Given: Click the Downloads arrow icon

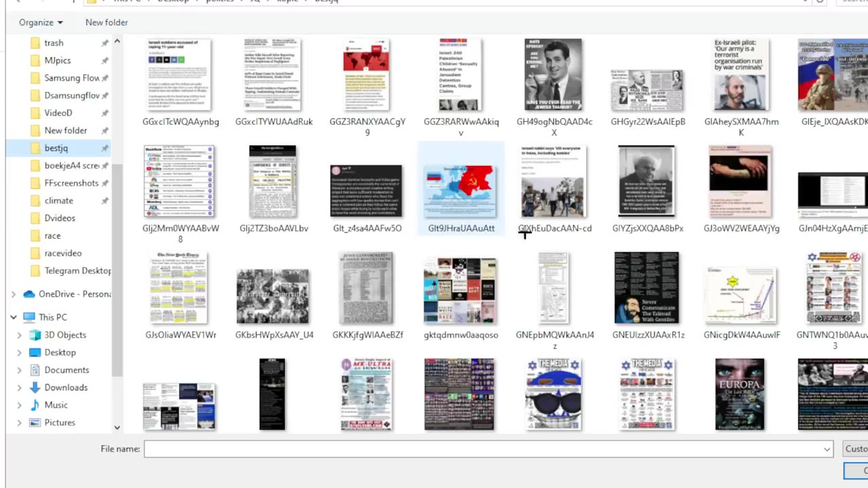Looking at the screenshot, I should point(35,388).
